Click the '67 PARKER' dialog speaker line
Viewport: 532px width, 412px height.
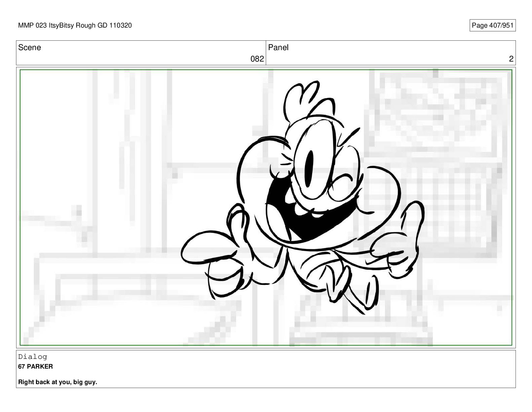click(35, 366)
